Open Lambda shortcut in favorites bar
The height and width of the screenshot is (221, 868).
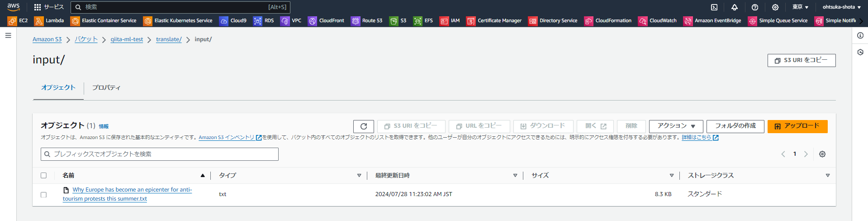point(49,21)
